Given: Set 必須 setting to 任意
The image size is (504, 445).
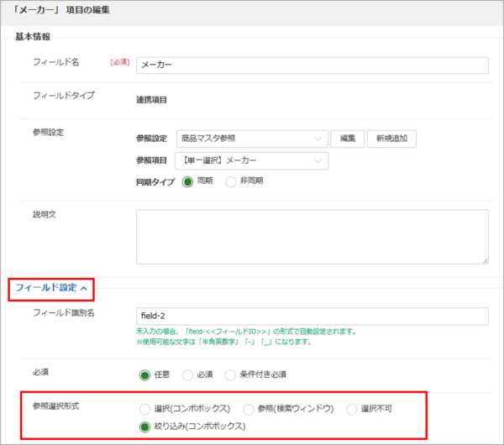Looking at the screenshot, I should (144, 374).
